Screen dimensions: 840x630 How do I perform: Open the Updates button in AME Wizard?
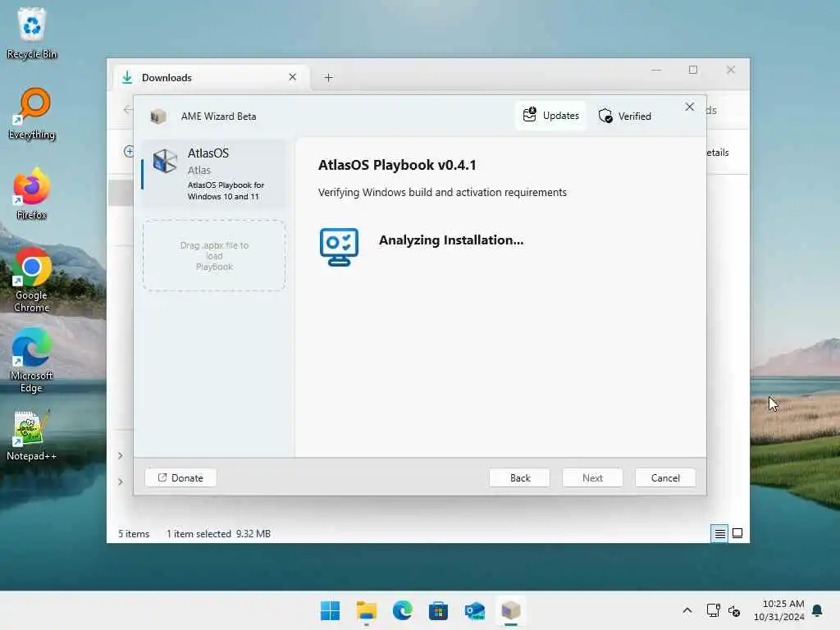(x=550, y=116)
